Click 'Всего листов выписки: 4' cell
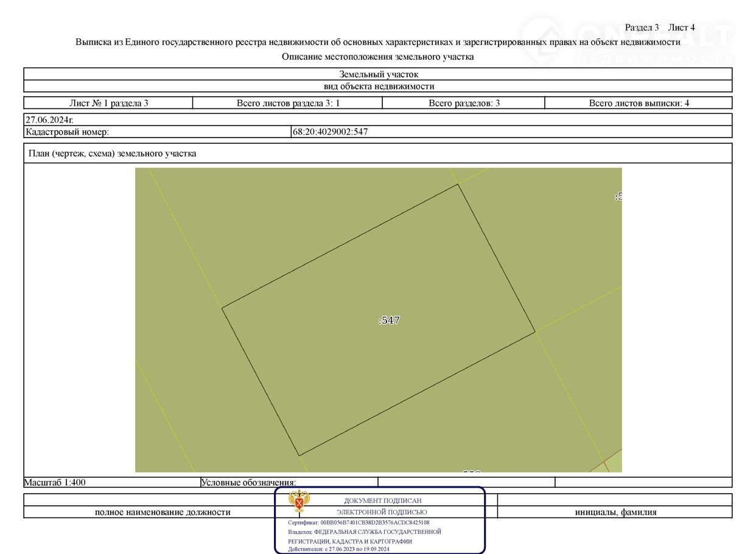This screenshot has width=756, height=554. 639,103
